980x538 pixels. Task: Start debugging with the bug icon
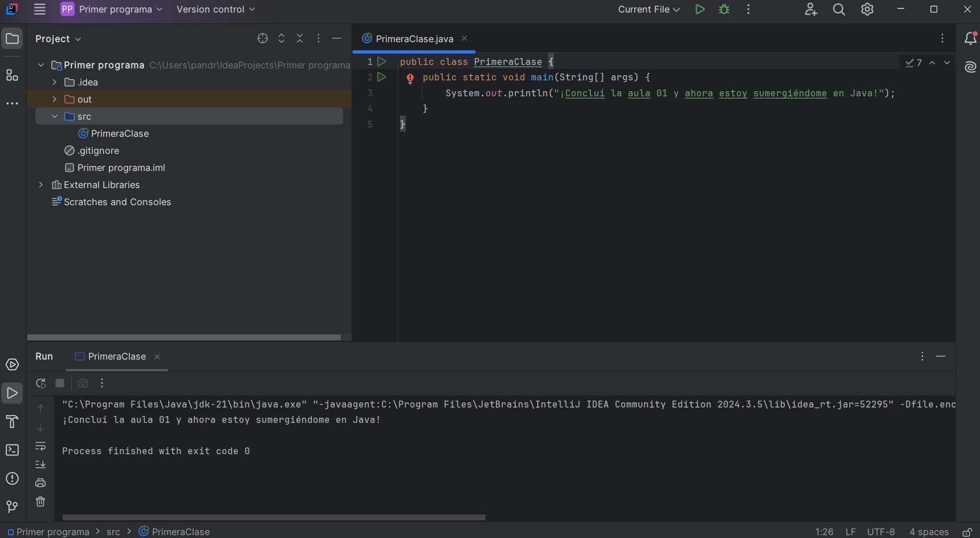(x=724, y=9)
